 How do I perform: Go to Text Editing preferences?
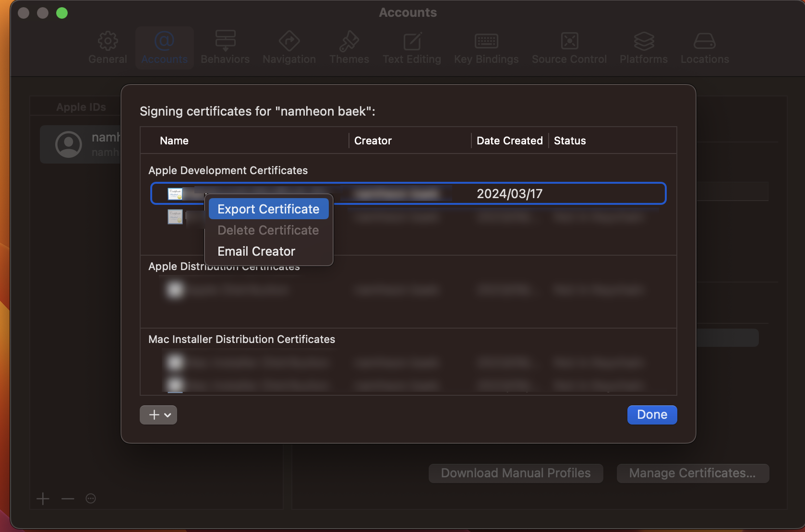(412, 48)
